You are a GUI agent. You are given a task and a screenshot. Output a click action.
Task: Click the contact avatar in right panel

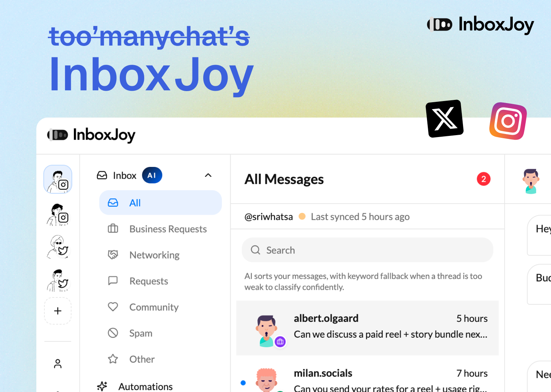[x=531, y=181]
